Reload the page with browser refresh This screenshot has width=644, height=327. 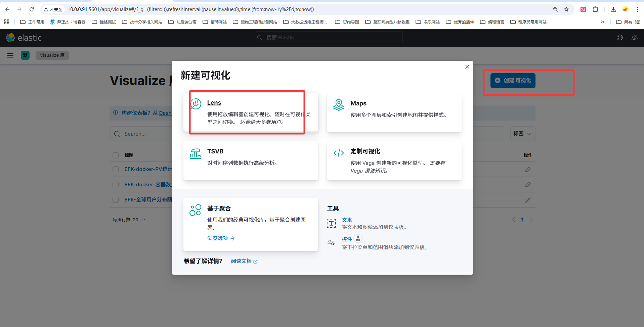pyautogui.click(x=32, y=9)
